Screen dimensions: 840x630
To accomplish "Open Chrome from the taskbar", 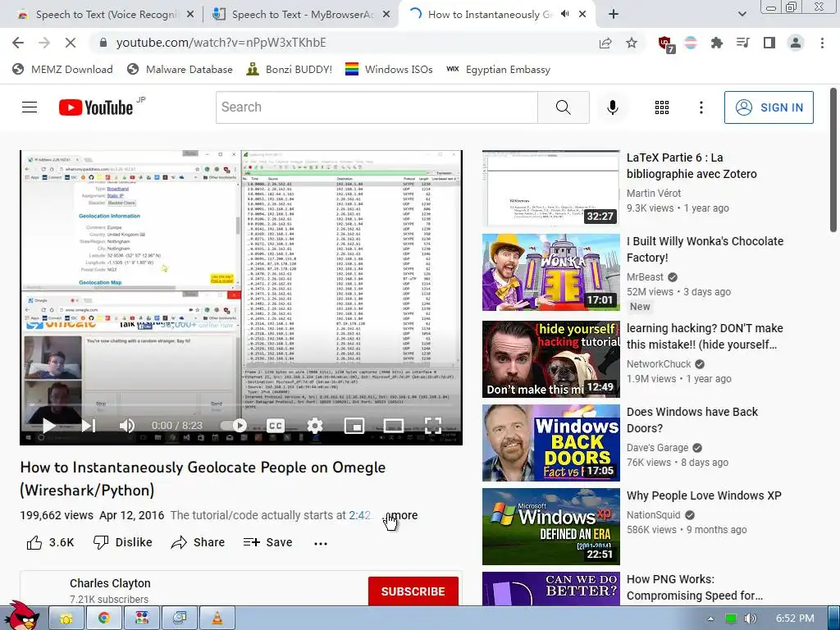I will pyautogui.click(x=104, y=619).
